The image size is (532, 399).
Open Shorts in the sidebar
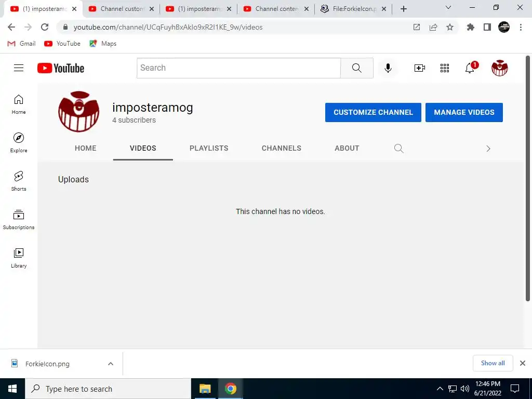[x=19, y=181]
